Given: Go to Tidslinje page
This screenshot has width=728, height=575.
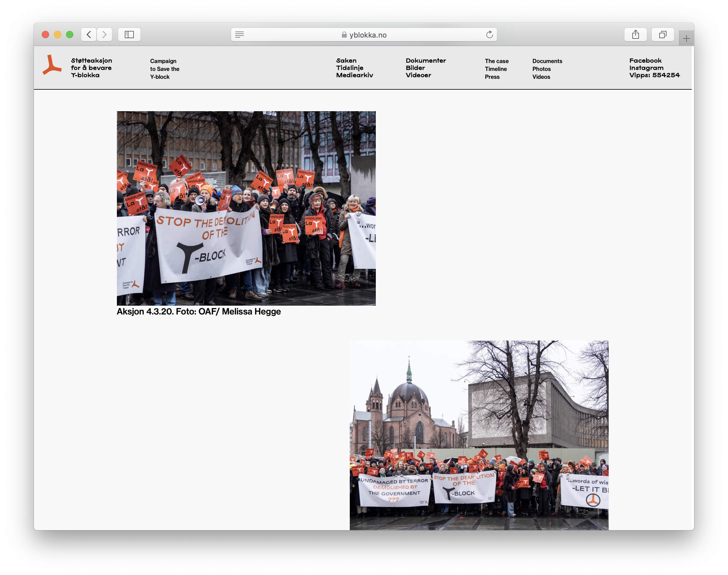Looking at the screenshot, I should 349,68.
